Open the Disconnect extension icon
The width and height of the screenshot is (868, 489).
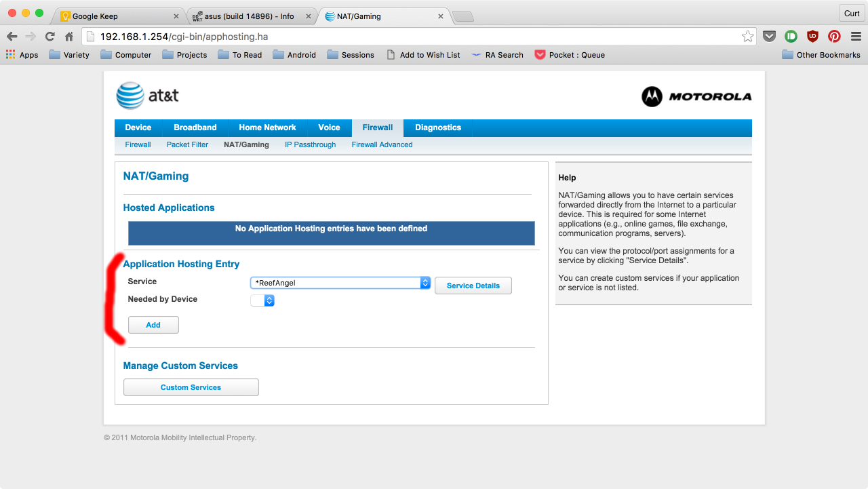(x=791, y=37)
